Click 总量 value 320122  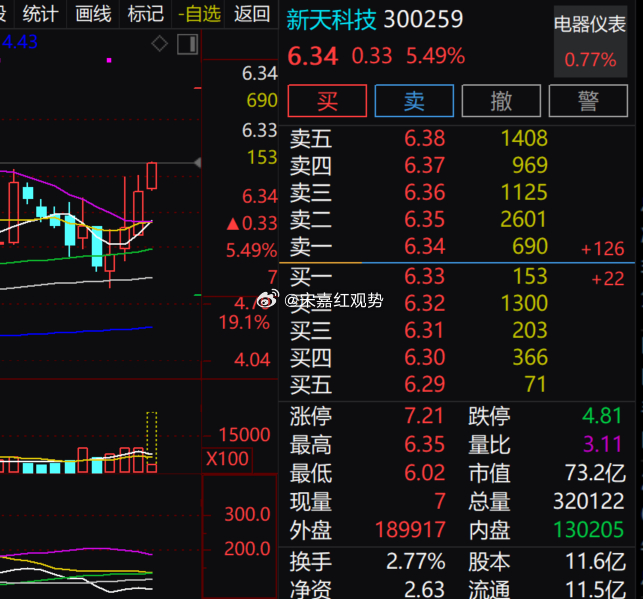click(589, 501)
